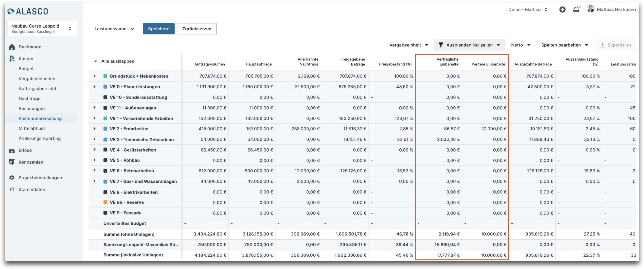Click the Kennzahlen chart icon
Viewport: 644px width, 269px height.
(x=12, y=162)
